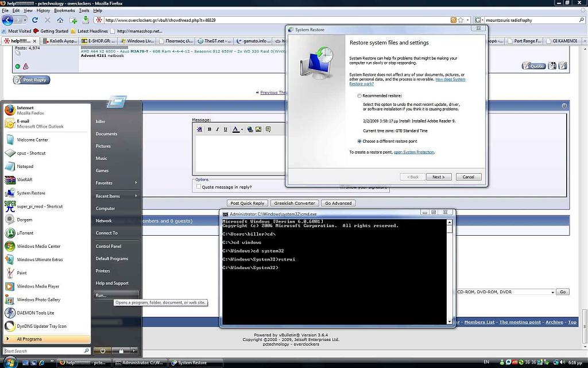Click the Start menu lock button
The height and width of the screenshot is (368, 588).
pos(121,351)
